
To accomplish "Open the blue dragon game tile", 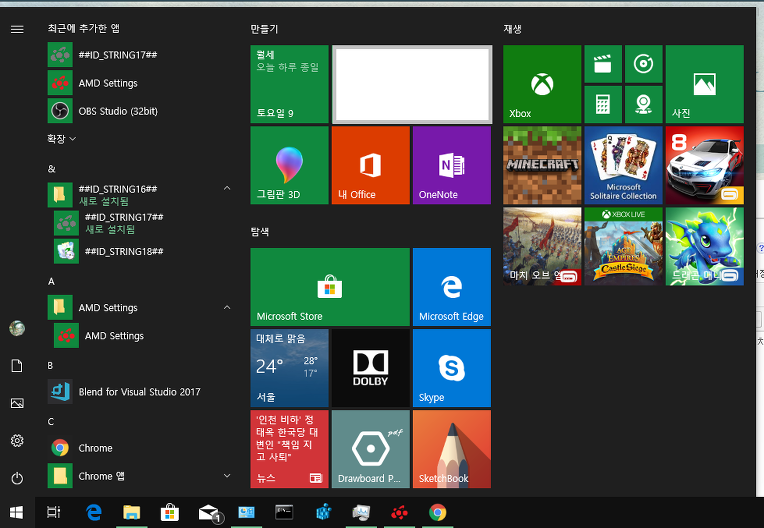I will pos(705,246).
